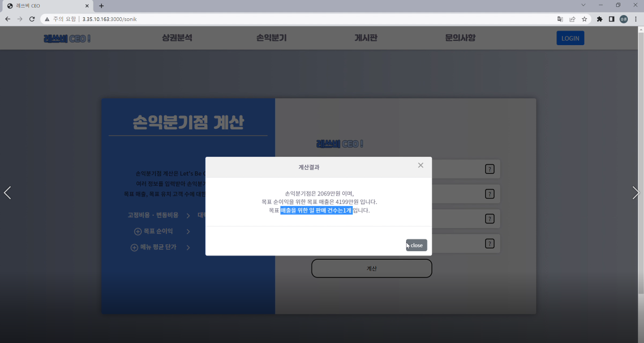The image size is (644, 343).
Task: Expand the chevron next to 메뉴 평균 단가
Action: pos(188,247)
